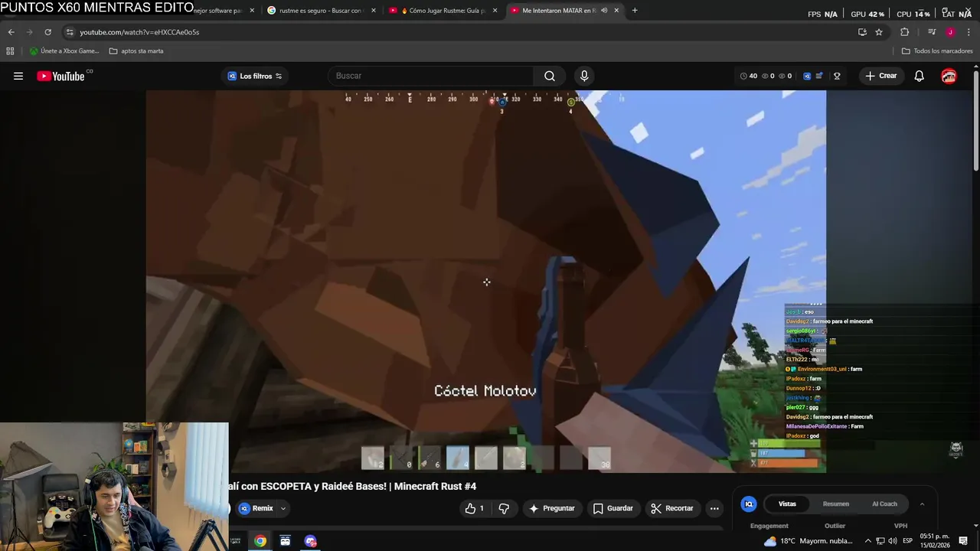Screen dimensions: 980x551
Task: Click the Engagement label in side panel
Action: click(x=769, y=526)
